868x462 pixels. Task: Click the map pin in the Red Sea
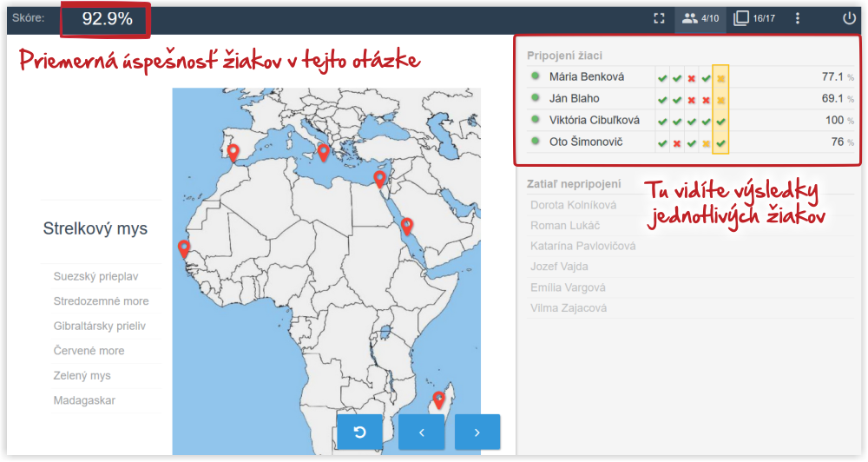pos(405,226)
